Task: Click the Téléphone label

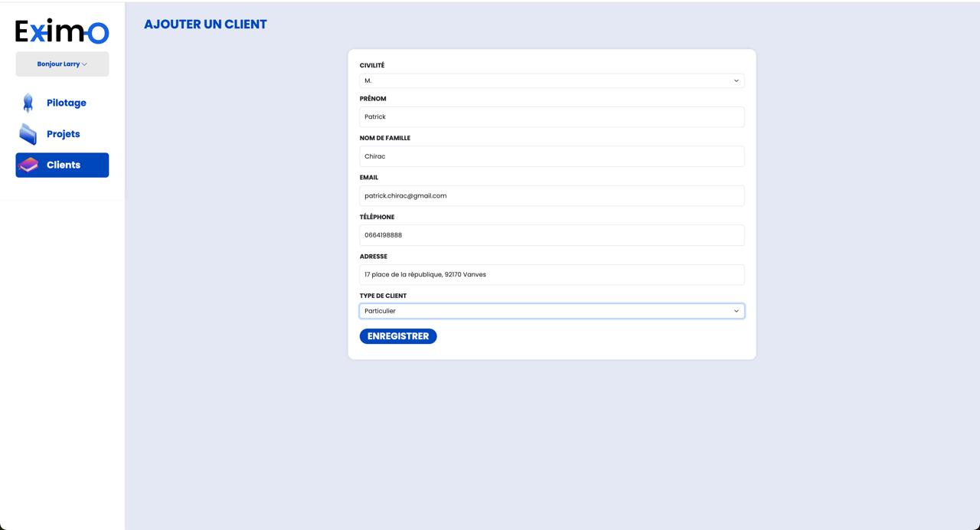Action: [377, 217]
